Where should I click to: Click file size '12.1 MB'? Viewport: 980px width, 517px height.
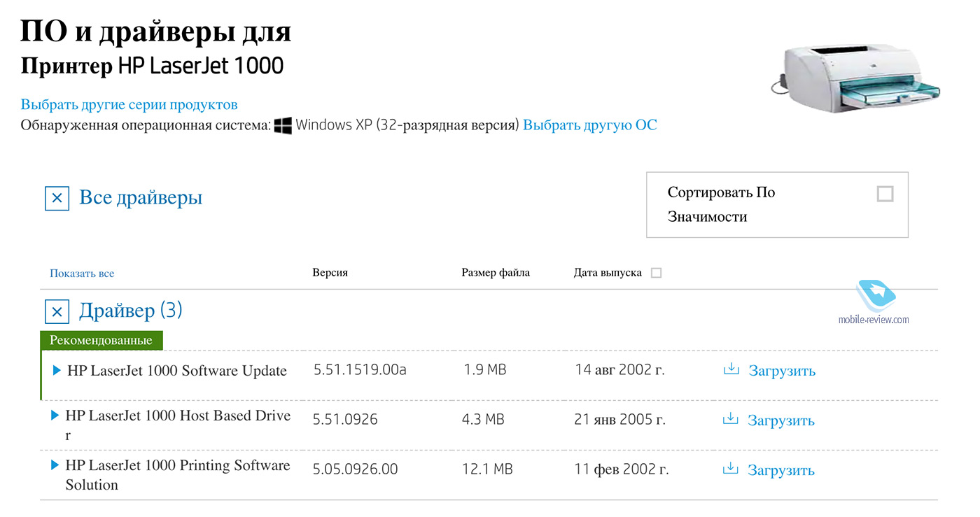tap(487, 469)
